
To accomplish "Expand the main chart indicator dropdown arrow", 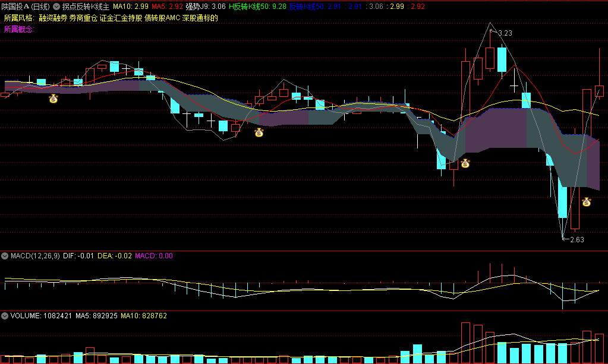I will pos(56,7).
